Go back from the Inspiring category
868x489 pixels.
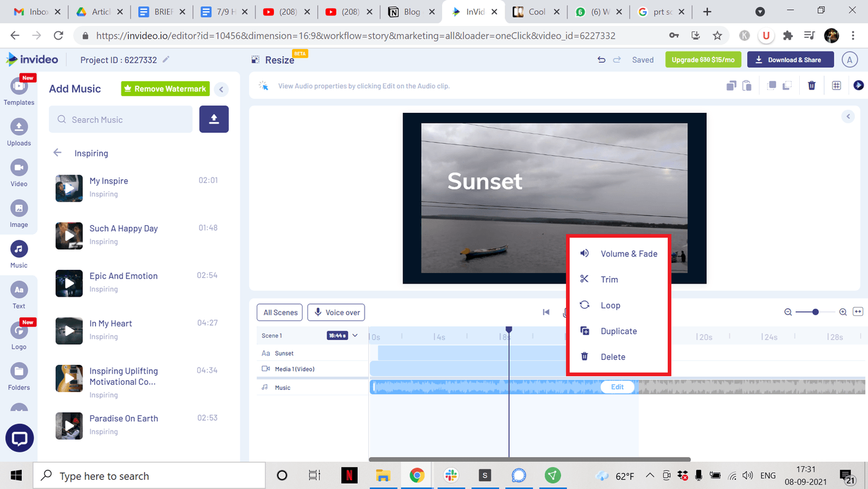tap(56, 153)
